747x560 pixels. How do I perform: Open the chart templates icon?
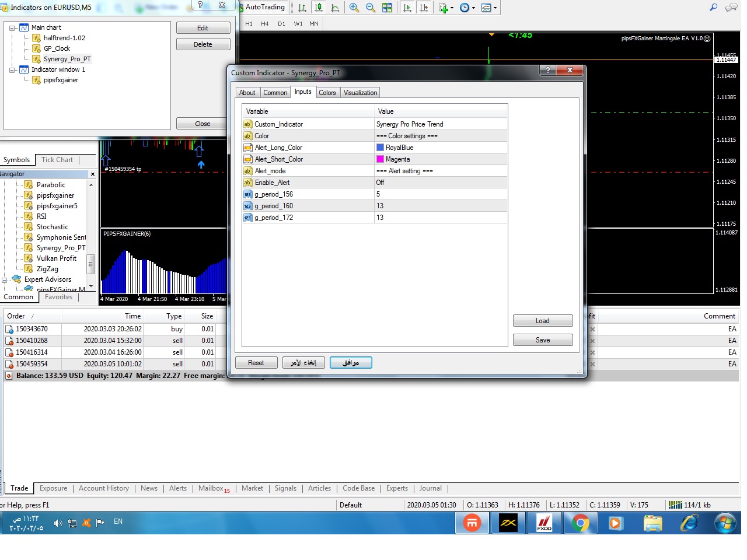pyautogui.click(x=486, y=8)
